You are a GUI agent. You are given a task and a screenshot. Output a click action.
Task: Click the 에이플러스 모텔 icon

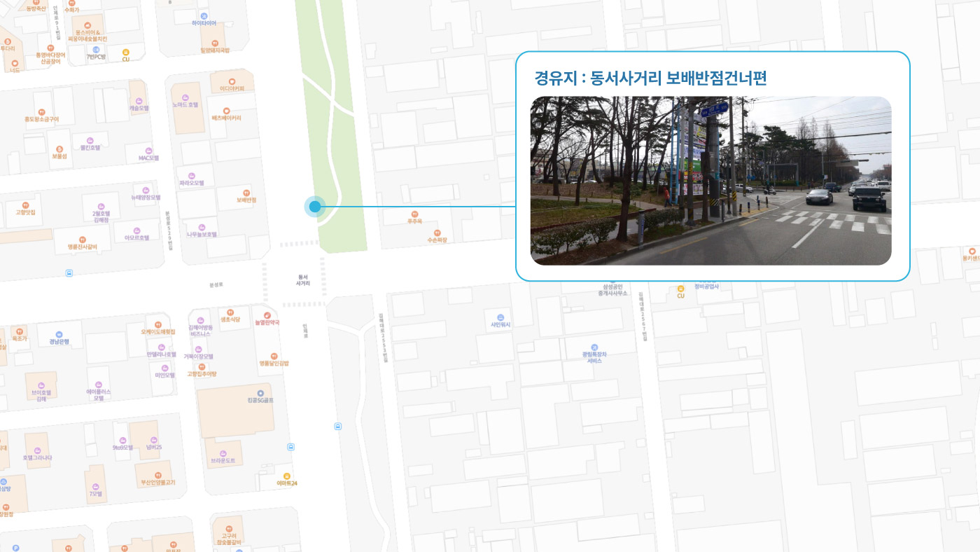pyautogui.click(x=99, y=385)
